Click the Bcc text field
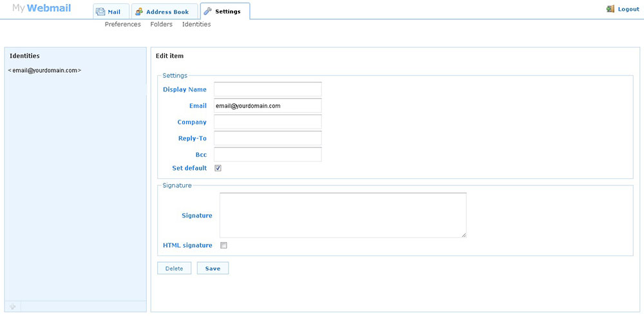 click(x=267, y=154)
